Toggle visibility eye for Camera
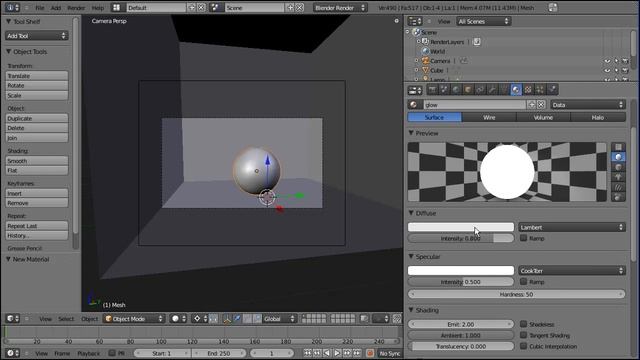Image resolution: width=640 pixels, height=360 pixels. tap(607, 61)
